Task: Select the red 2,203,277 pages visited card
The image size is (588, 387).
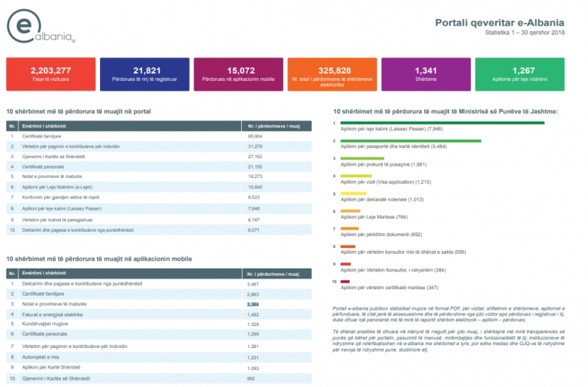Action: point(51,74)
